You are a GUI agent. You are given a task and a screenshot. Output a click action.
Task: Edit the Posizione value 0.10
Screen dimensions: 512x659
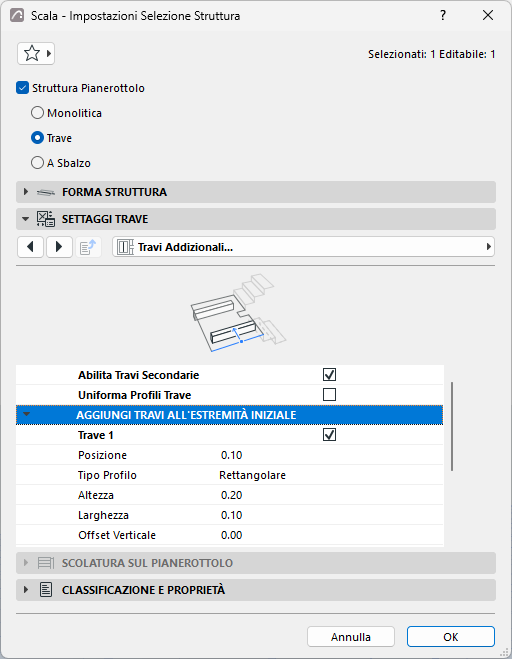pyautogui.click(x=232, y=455)
